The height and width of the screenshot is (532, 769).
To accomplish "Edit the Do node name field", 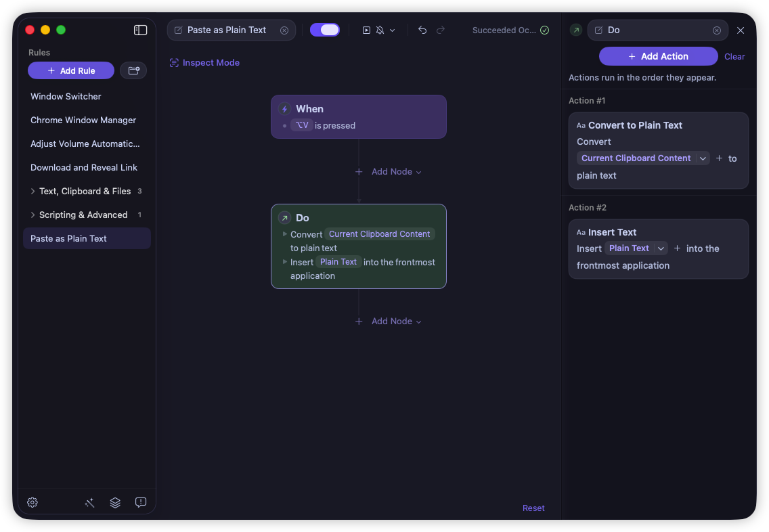I will (658, 30).
